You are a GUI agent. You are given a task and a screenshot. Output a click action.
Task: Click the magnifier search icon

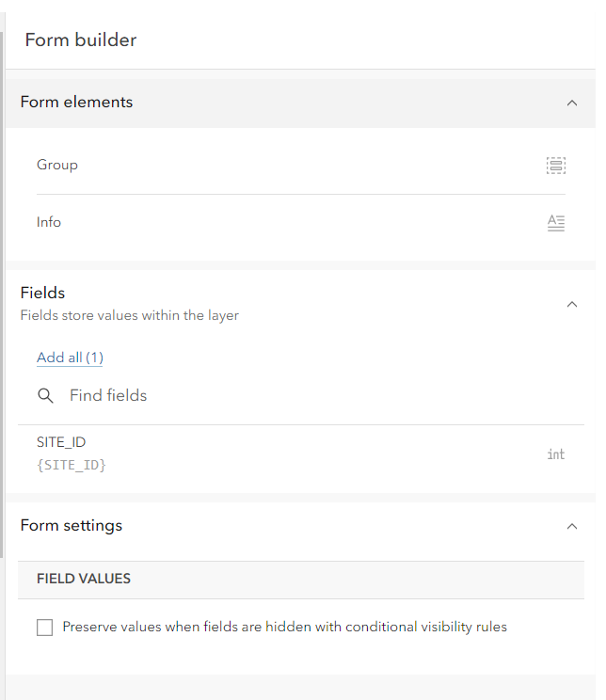[45, 395]
